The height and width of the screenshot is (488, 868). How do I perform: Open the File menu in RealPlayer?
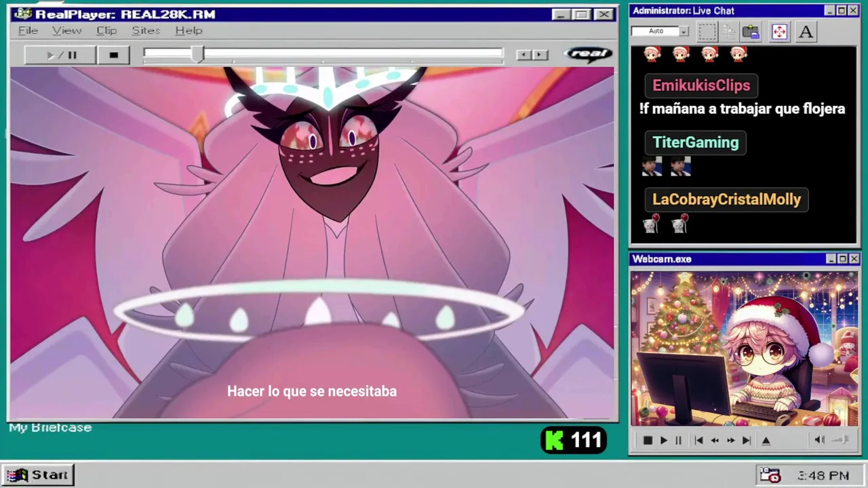click(x=28, y=30)
